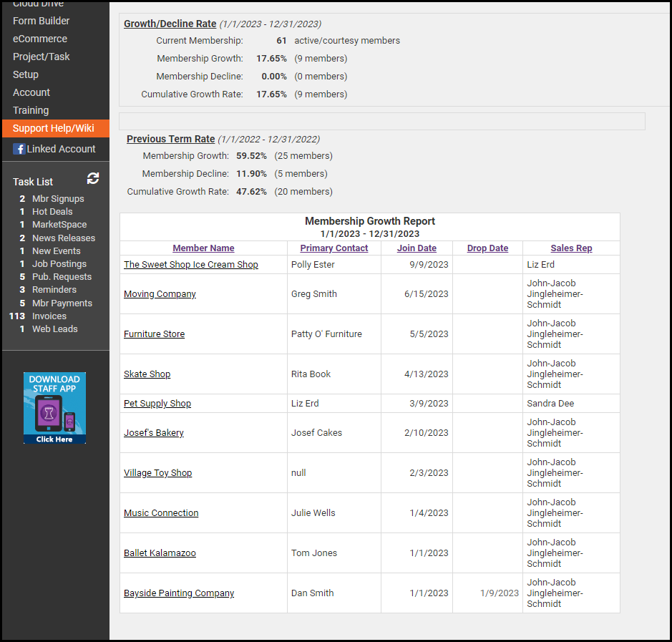This screenshot has width=672, height=642.
Task: Select Project/Task in the sidebar
Action: tap(42, 57)
